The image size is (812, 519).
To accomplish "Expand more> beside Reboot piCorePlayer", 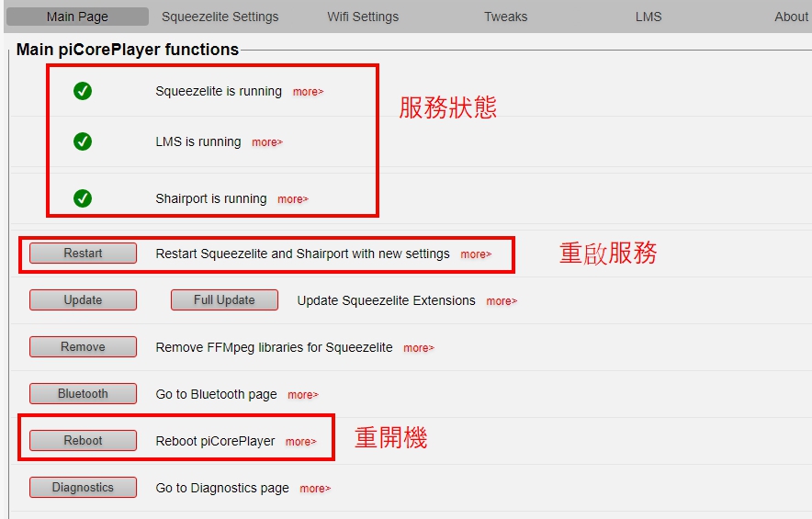I will coord(301,442).
